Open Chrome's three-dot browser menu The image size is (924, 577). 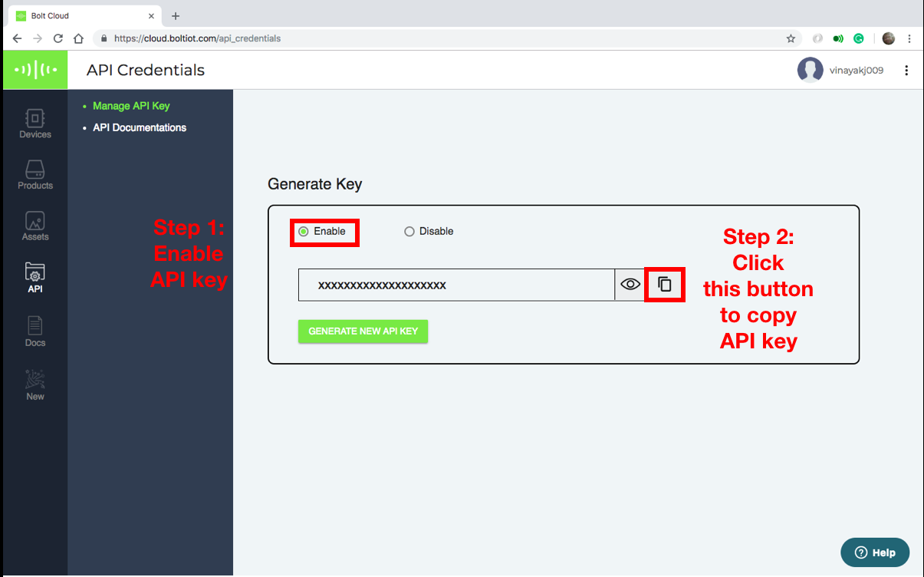pyautogui.click(x=909, y=38)
